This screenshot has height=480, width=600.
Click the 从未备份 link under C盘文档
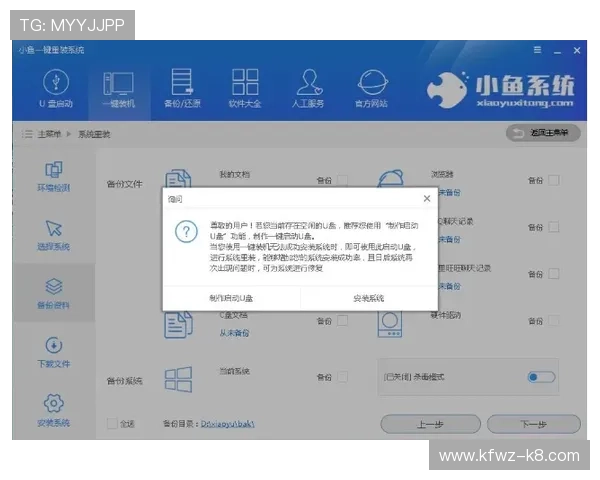234,333
